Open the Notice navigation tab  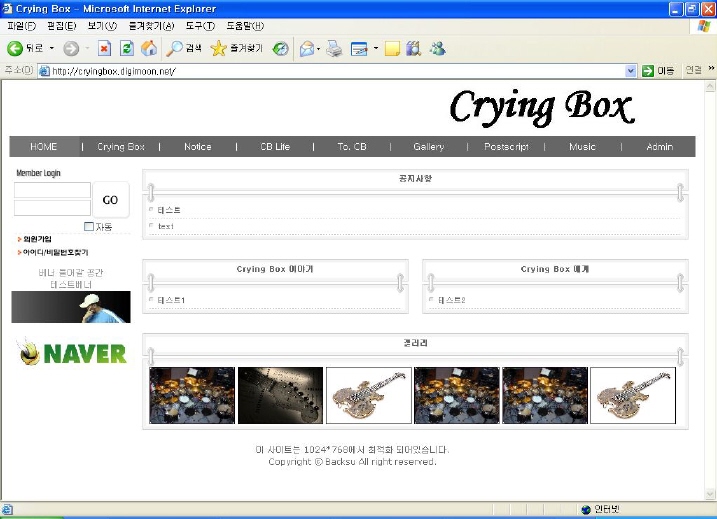pos(197,147)
